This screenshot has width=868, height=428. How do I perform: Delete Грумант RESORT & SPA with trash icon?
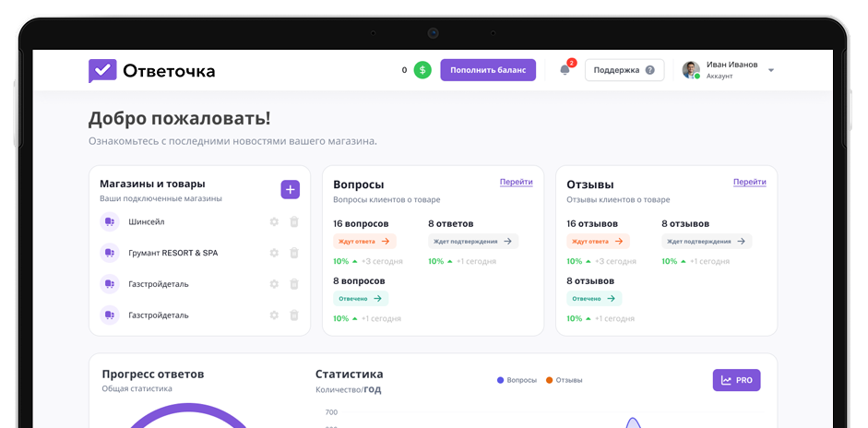[294, 253]
